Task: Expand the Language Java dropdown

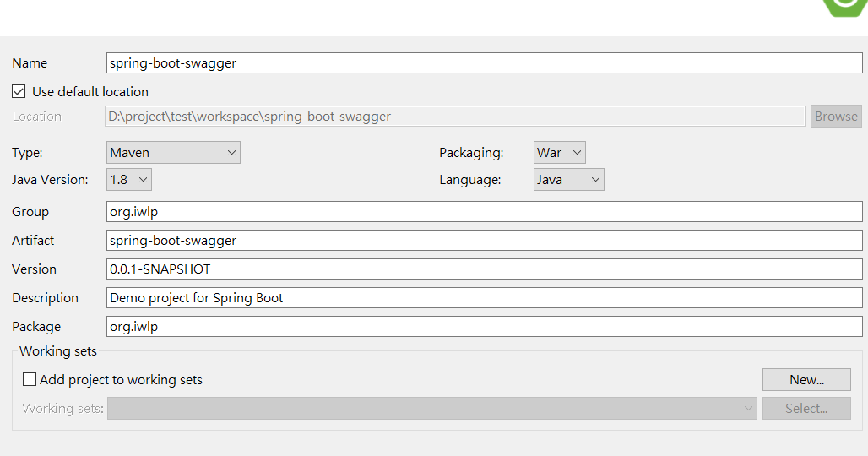Action: coord(568,179)
